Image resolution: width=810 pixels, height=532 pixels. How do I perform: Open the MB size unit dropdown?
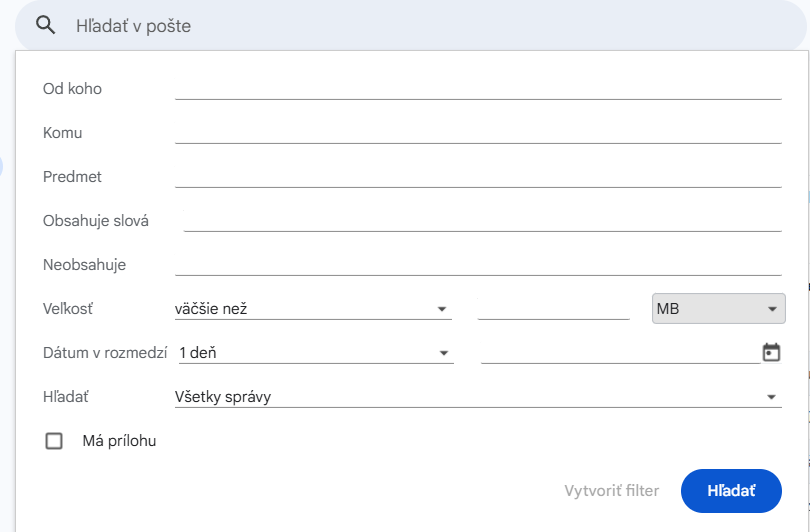coord(719,309)
